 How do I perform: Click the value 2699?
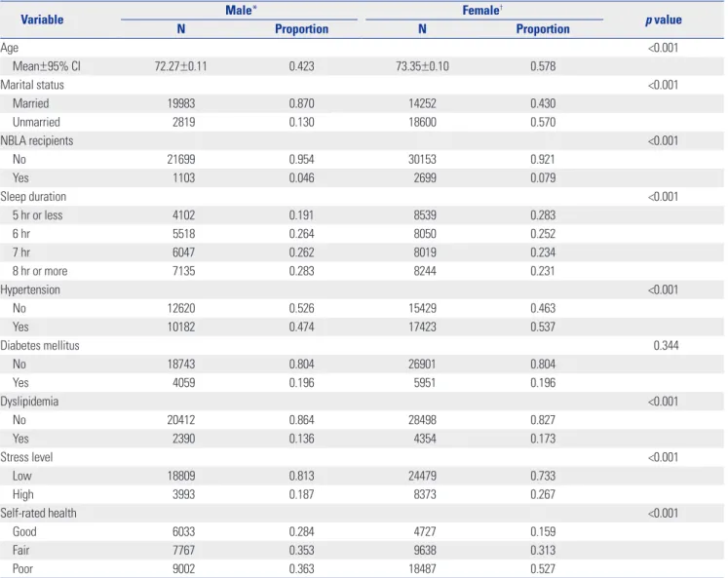(425, 177)
